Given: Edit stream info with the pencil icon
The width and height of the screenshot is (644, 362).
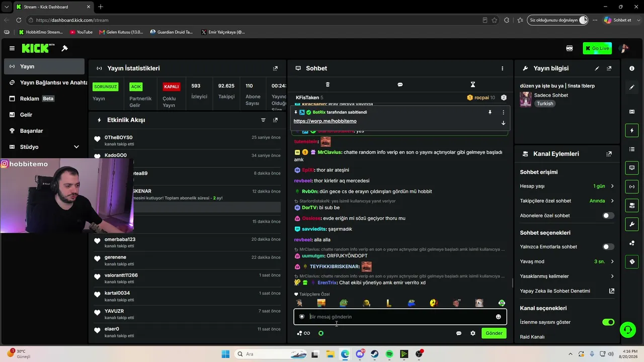Looking at the screenshot, I should coord(597,68).
